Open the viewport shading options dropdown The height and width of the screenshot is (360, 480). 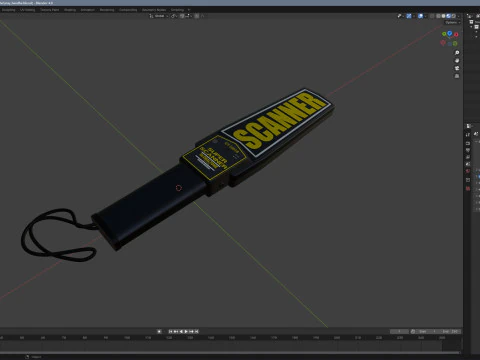pyautogui.click(x=459, y=16)
